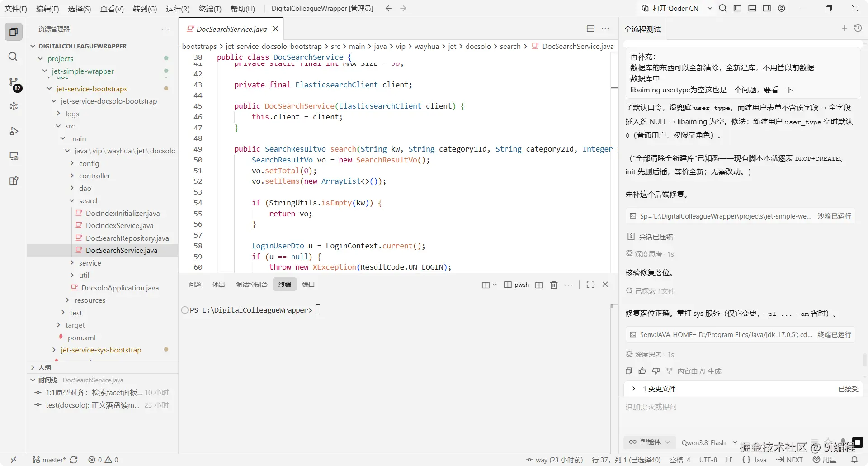Viewport: 868px width, 466px height.
Task: Open the 编辑(E) menu
Action: coord(47,9)
